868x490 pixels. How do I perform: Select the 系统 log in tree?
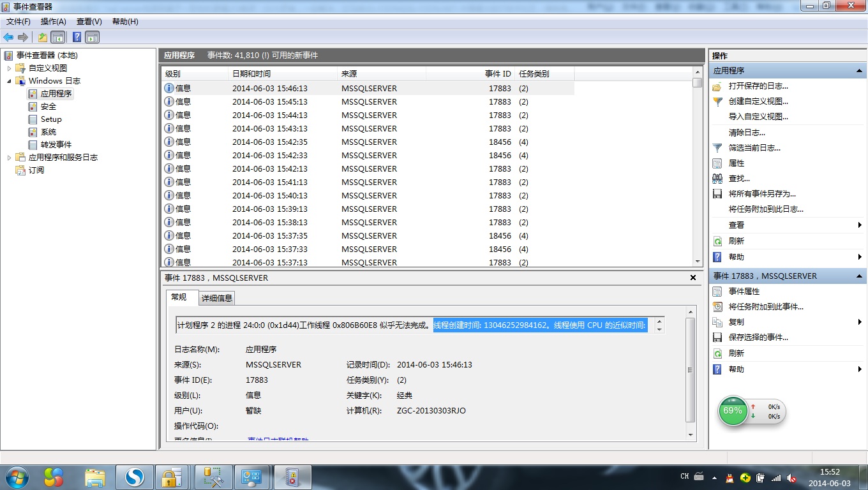49,132
